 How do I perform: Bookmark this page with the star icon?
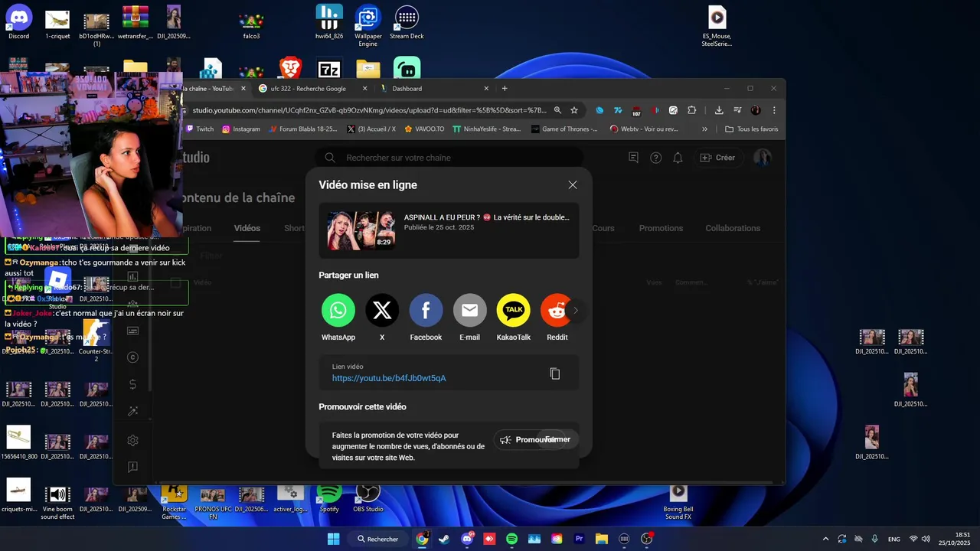(574, 110)
